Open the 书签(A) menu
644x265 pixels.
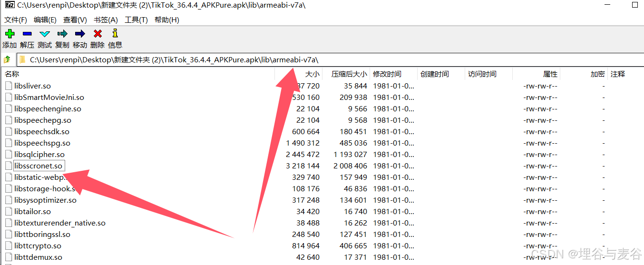point(106,20)
